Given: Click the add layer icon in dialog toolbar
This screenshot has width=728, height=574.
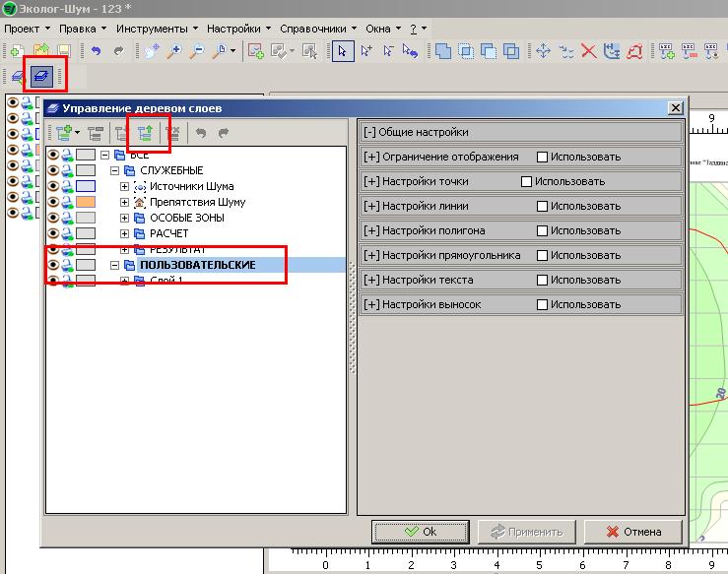Looking at the screenshot, I should point(65,133).
